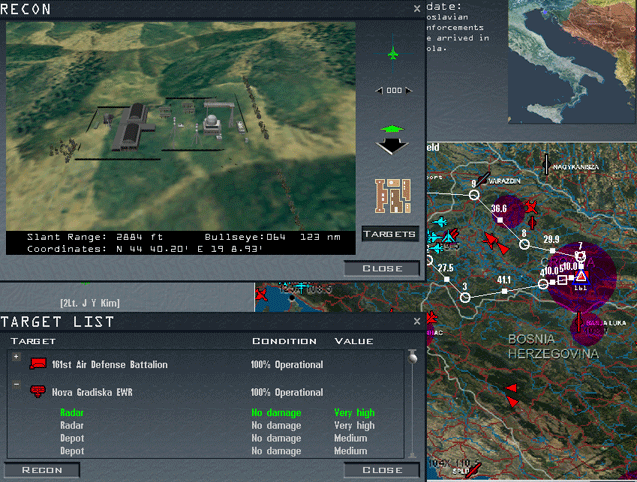The width and height of the screenshot is (637, 482).
Task: Rotate recon view heading left arrow
Action: coord(379,90)
